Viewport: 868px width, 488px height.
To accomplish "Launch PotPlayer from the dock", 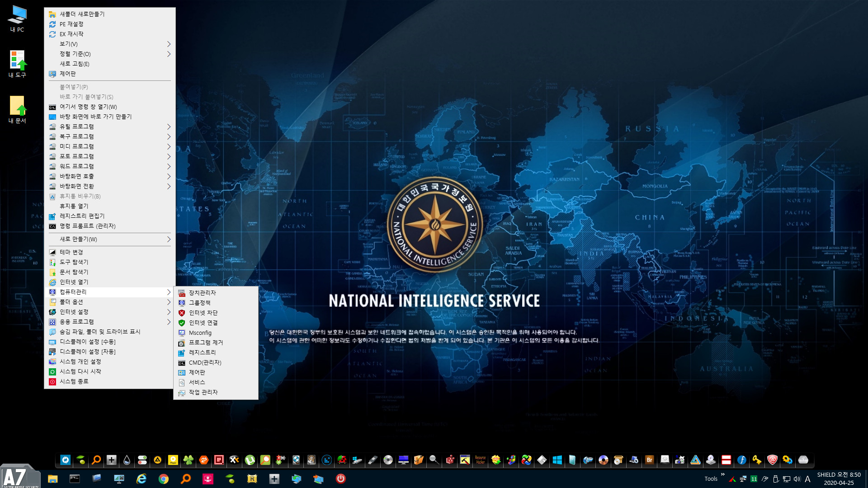I will coord(173,460).
